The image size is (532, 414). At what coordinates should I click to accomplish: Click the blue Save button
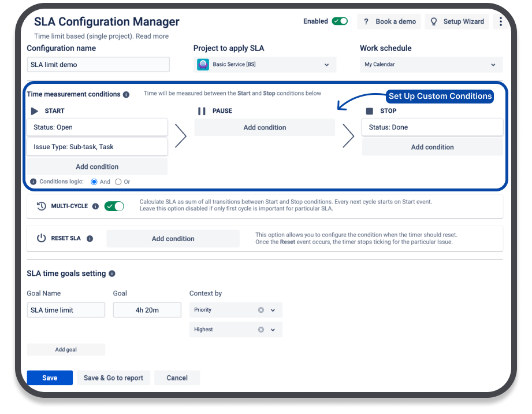pyautogui.click(x=50, y=378)
